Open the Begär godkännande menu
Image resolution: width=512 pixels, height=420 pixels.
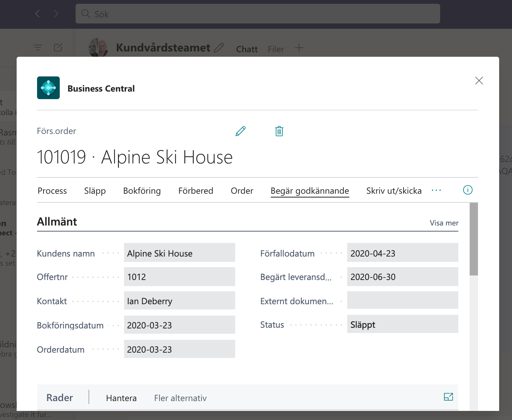(310, 191)
